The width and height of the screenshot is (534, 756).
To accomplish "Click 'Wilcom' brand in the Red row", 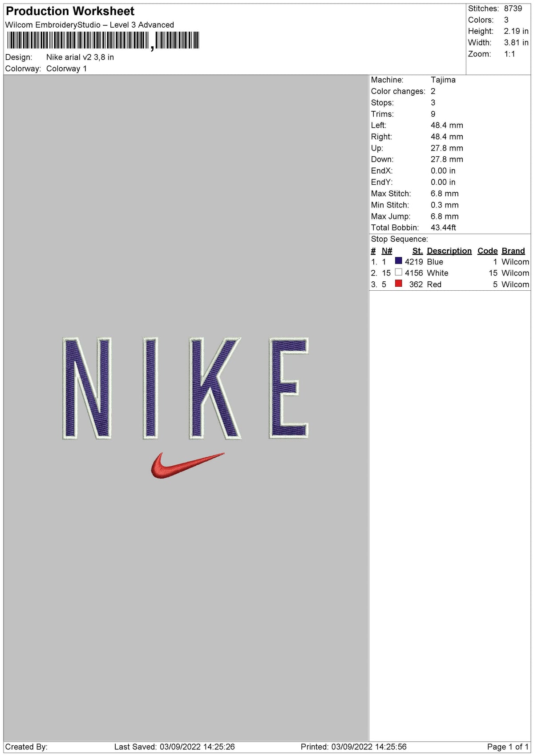I will point(515,285).
